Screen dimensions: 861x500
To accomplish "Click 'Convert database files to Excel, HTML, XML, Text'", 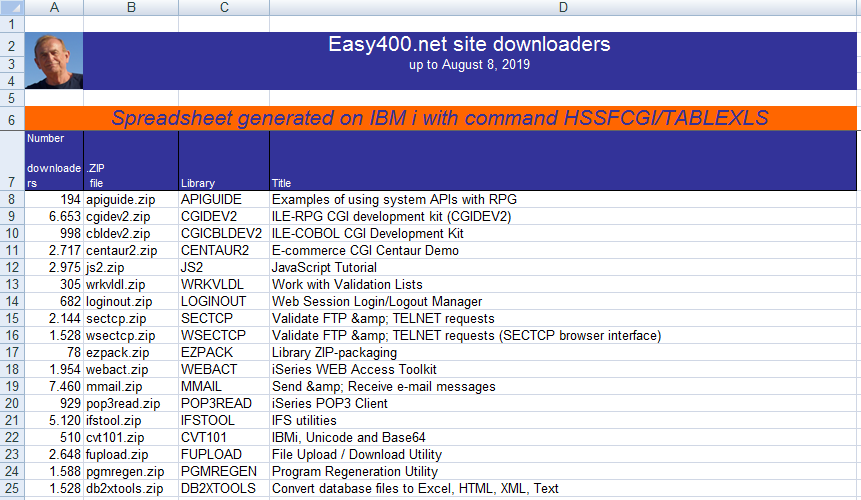I will tap(563, 488).
